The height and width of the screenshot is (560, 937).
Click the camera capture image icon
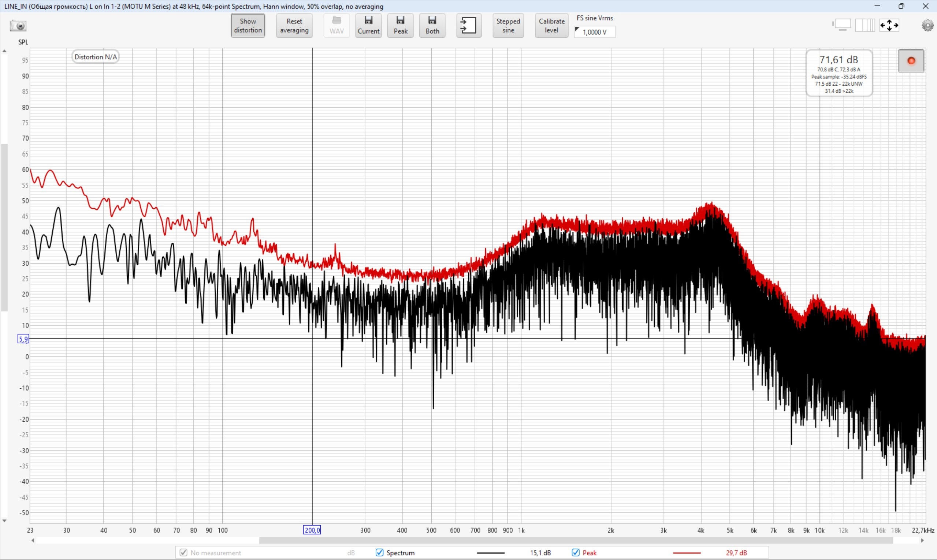[18, 26]
